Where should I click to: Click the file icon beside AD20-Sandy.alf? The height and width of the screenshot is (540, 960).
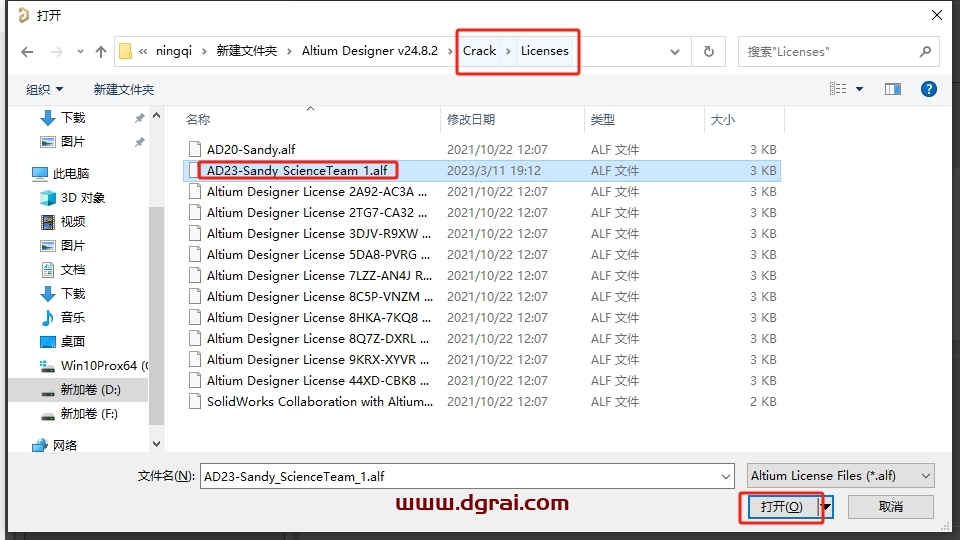[195, 149]
